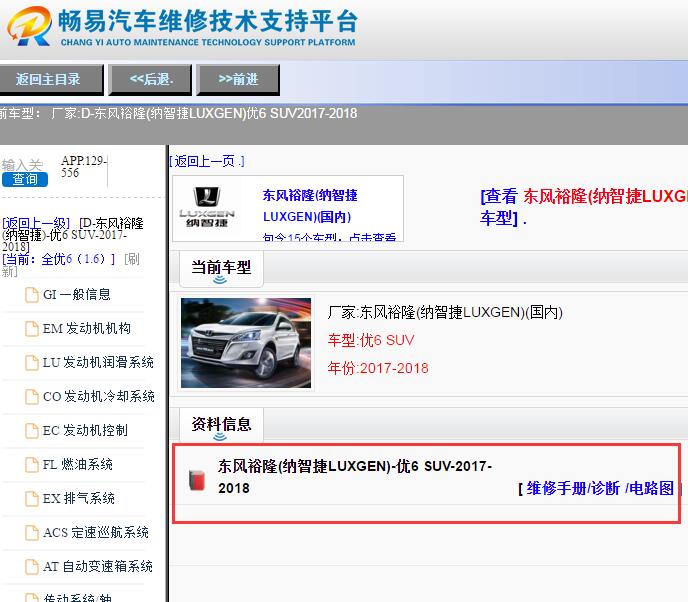688x602 pixels.
Task: Click the 年份:2017-2018 text
Action: [378, 368]
